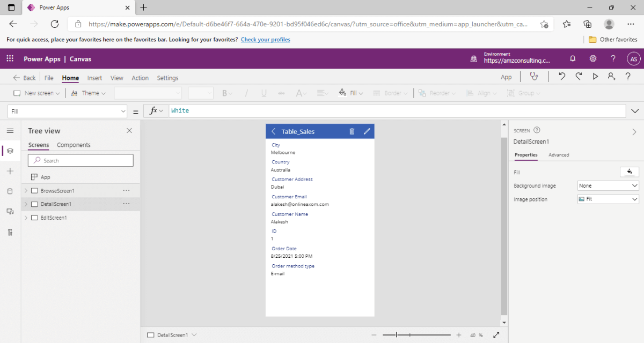The image size is (644, 343).
Task: Open the waffle app launcher menu
Action: tap(10, 59)
